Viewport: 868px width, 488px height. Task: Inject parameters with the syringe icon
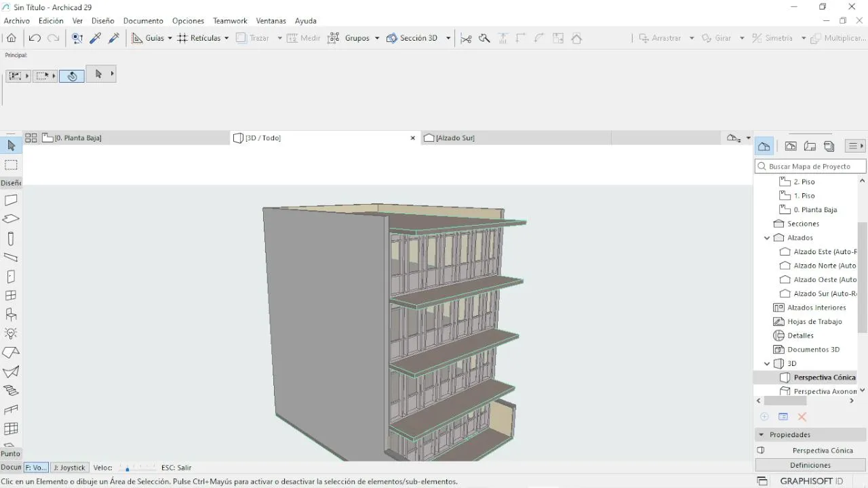click(x=114, y=38)
